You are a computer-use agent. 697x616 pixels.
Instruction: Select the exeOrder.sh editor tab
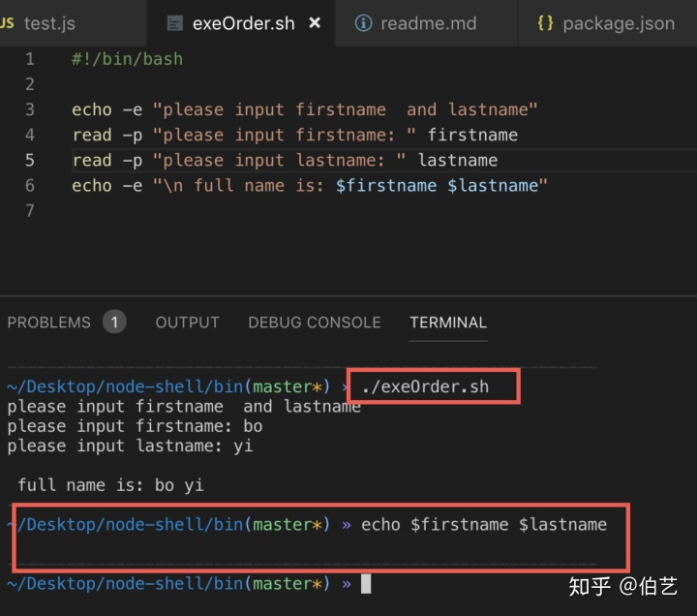click(x=240, y=23)
